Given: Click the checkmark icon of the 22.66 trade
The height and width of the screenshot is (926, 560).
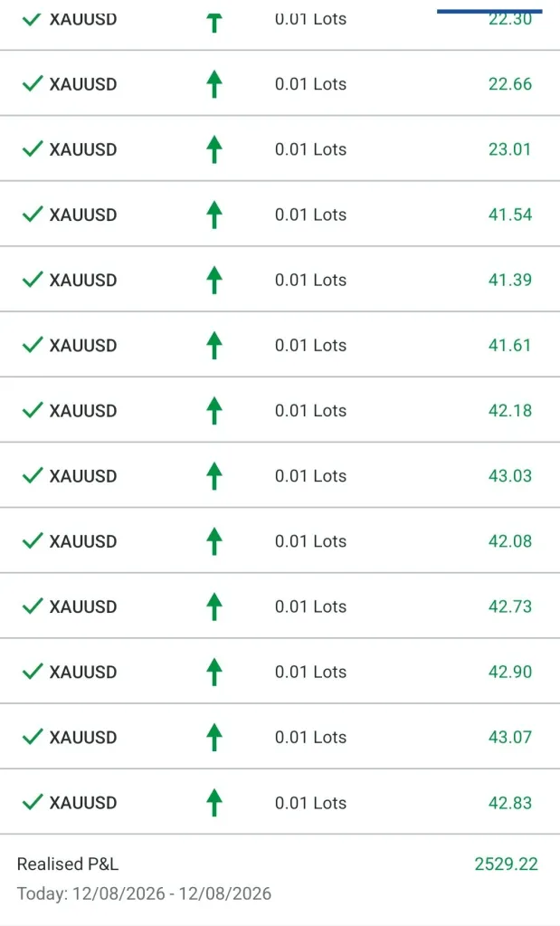Looking at the screenshot, I should [33, 83].
